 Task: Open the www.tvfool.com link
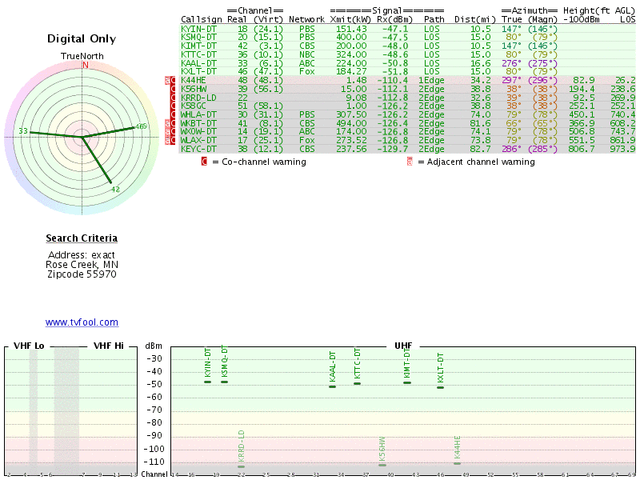tap(82, 322)
